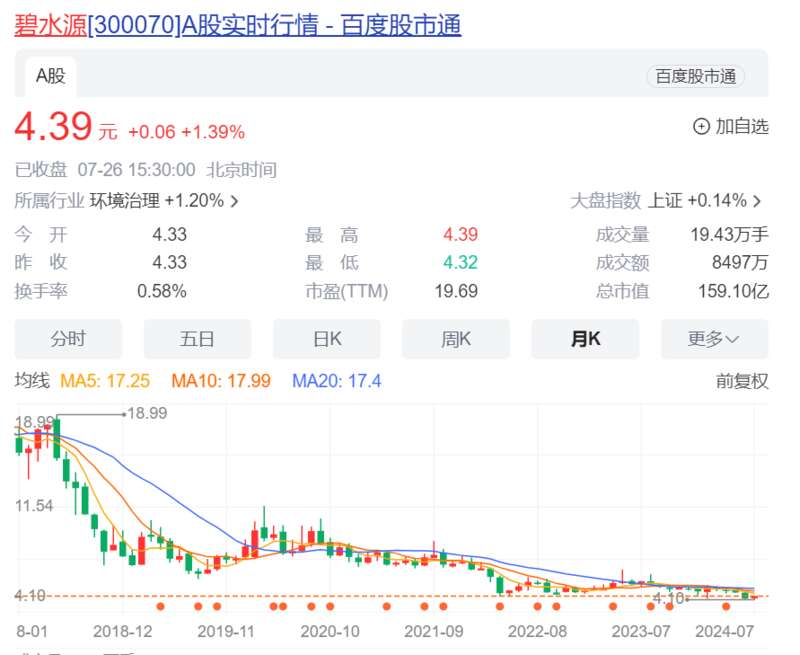Click the 2020-10 date axis label

coord(330,632)
